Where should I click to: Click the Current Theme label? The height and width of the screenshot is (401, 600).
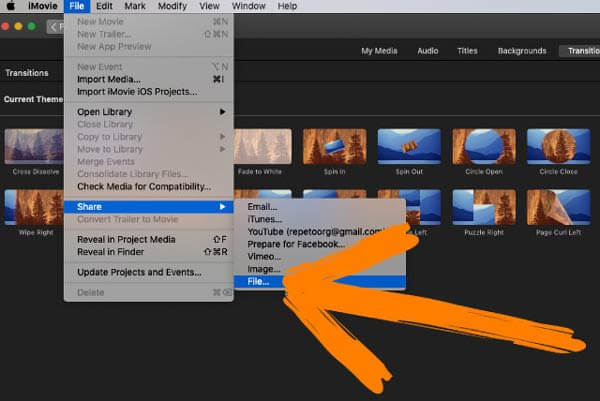tap(33, 99)
